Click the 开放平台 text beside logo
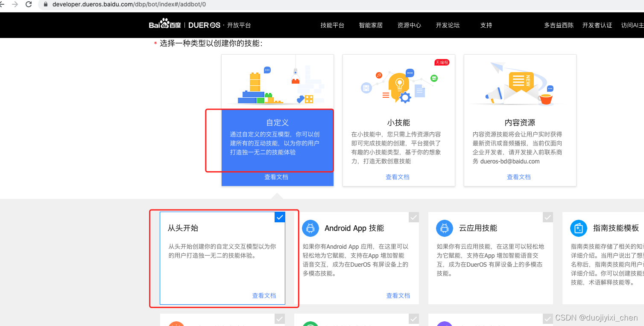Image resolution: width=644 pixels, height=326 pixels. pos(239,25)
